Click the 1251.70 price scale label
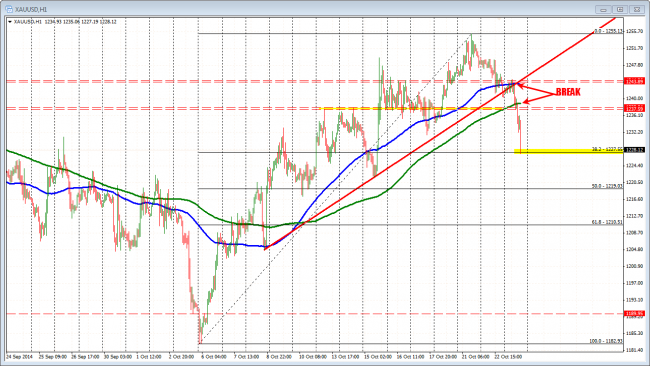 [x=635, y=48]
